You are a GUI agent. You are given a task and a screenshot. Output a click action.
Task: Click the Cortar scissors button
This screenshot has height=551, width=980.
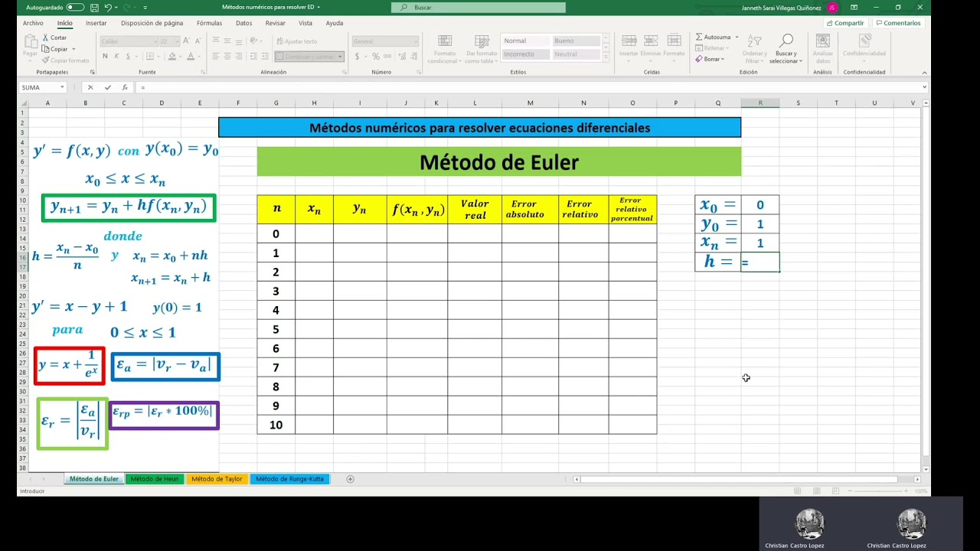coord(46,37)
